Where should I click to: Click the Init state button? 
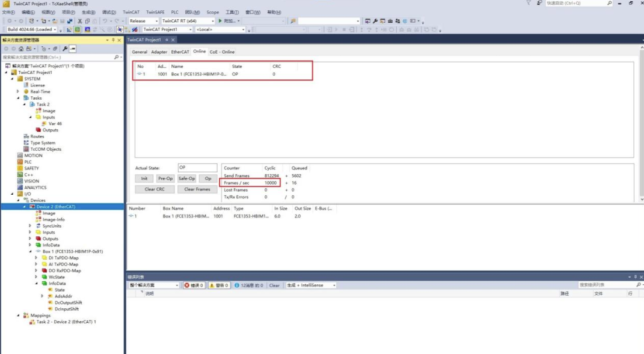144,179
